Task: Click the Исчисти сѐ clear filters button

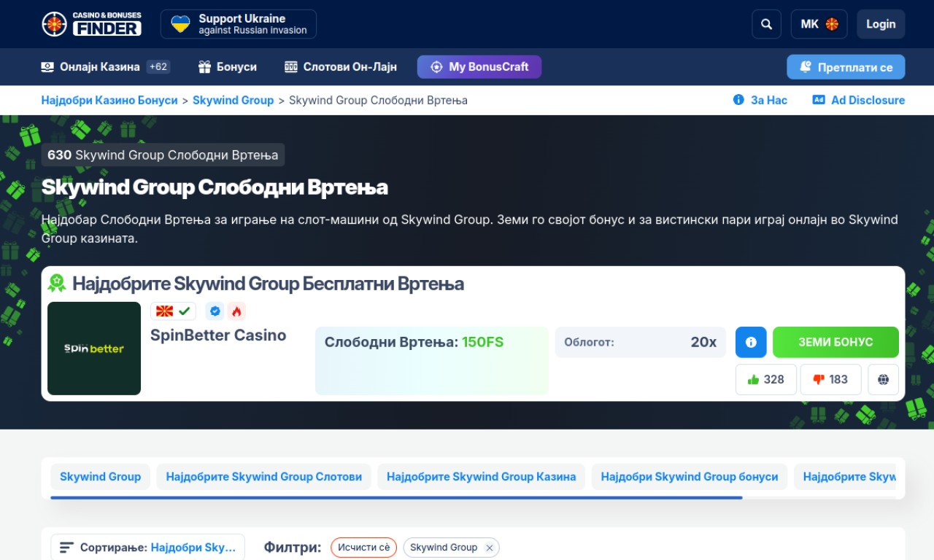Action: [363, 548]
